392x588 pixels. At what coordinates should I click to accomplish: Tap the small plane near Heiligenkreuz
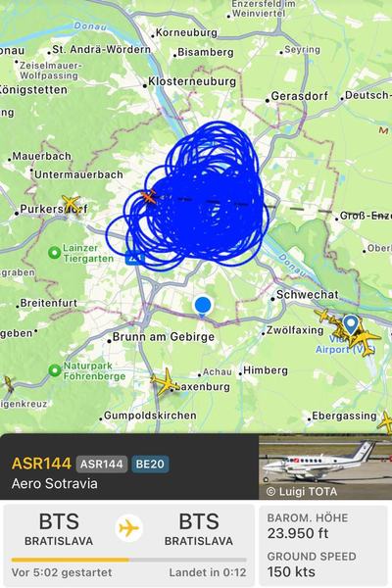[8, 384]
